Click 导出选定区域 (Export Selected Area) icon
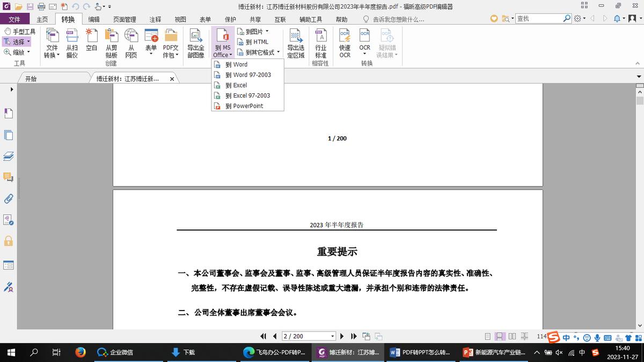This screenshot has width=644, height=362. pyautogui.click(x=295, y=43)
